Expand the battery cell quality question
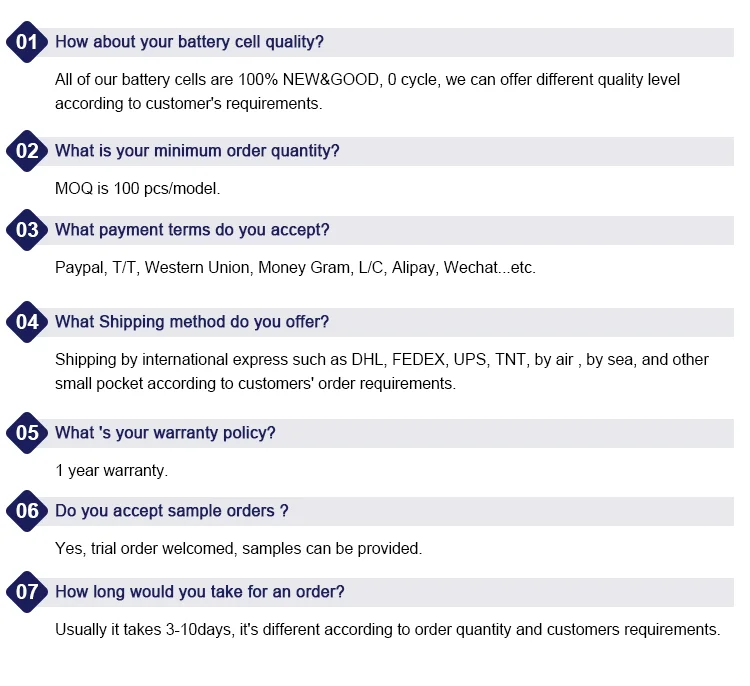This screenshot has height=686, width=750. tap(189, 42)
